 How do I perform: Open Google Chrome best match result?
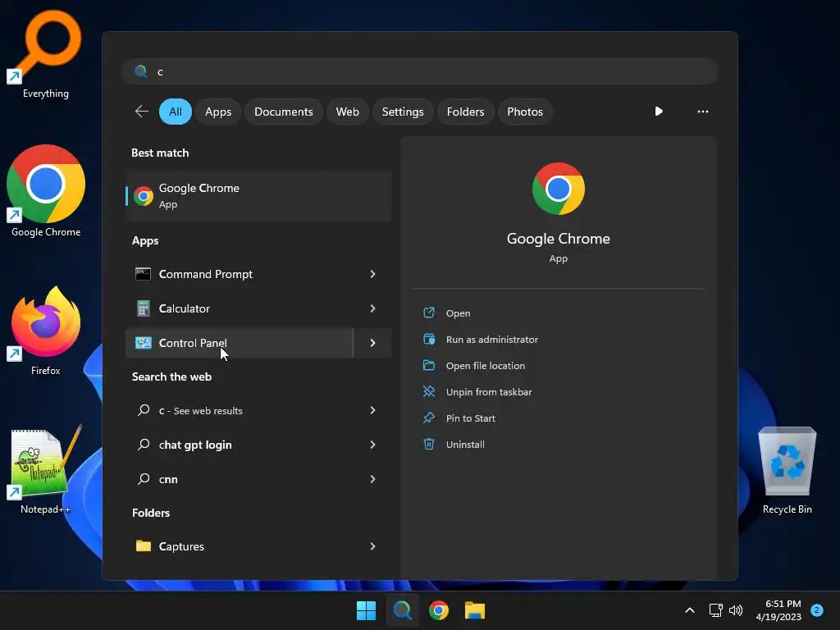[x=258, y=196]
